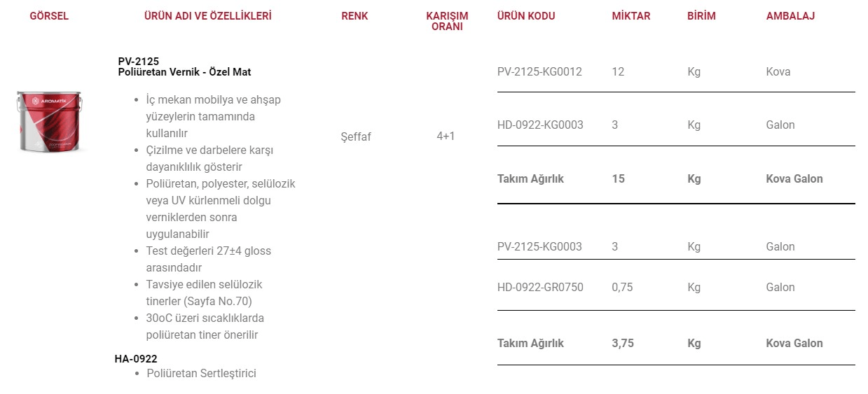868x394 pixels.
Task: Click the ÜRÜN ADI VE ÖZELLİKLERİ header
Action: pyautogui.click(x=207, y=15)
